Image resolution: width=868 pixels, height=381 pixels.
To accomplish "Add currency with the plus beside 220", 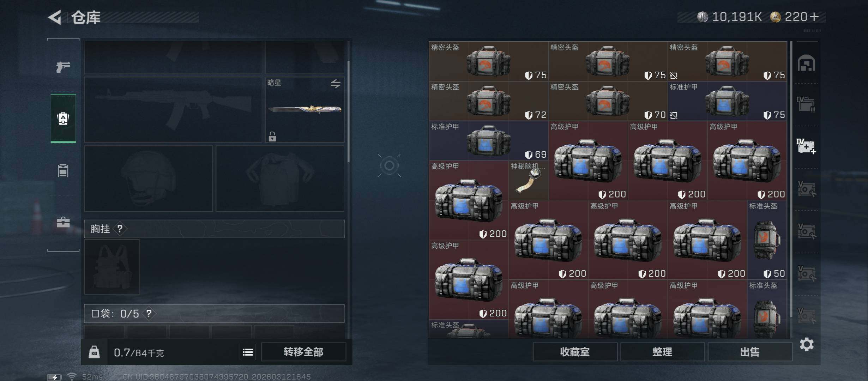I will pos(814,17).
